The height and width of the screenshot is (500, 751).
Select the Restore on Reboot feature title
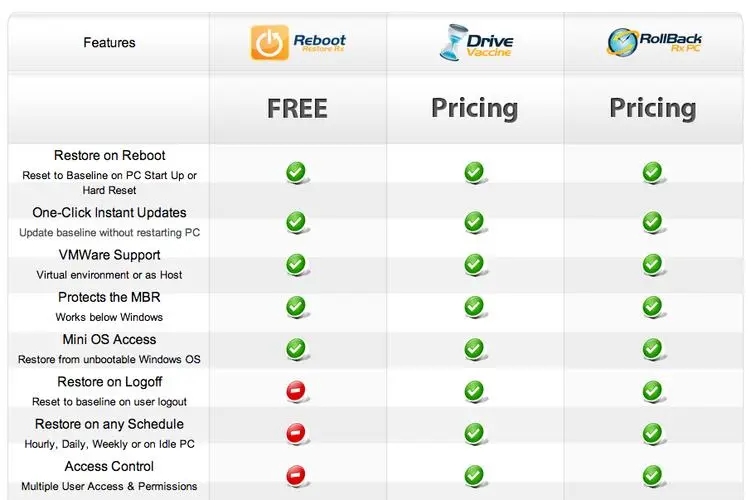coord(110,156)
